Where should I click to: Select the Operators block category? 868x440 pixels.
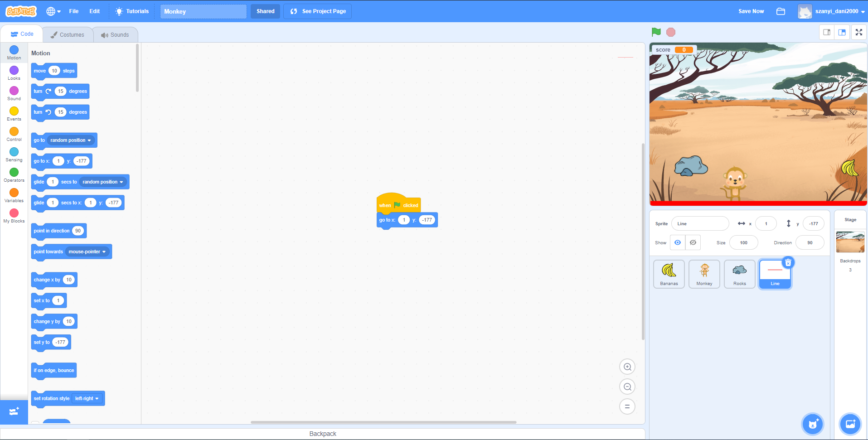pyautogui.click(x=14, y=175)
